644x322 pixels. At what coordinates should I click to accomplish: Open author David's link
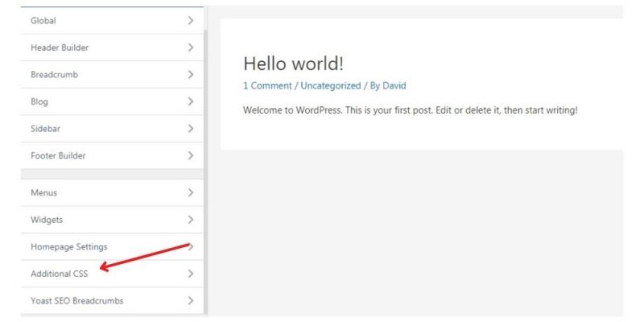click(394, 86)
